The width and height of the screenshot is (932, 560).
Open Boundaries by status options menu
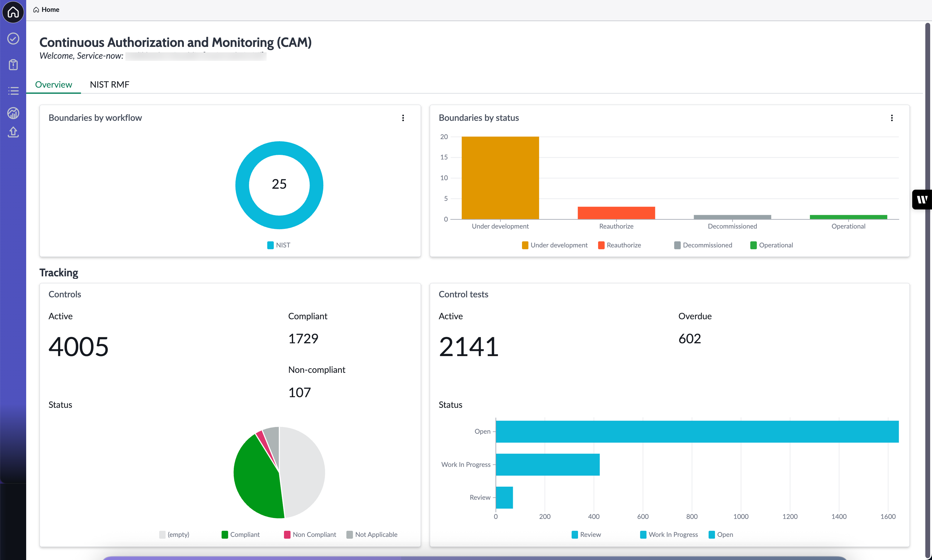pyautogui.click(x=892, y=118)
